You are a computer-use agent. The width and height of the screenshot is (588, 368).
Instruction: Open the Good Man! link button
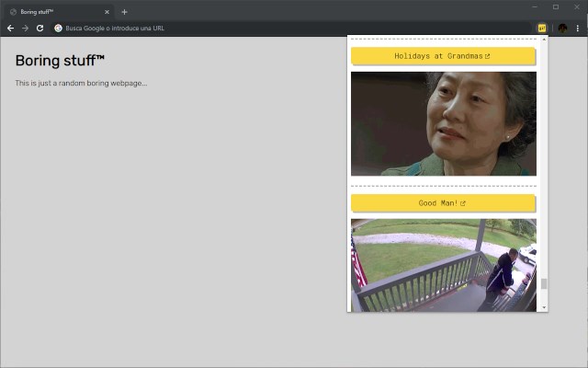click(x=443, y=203)
